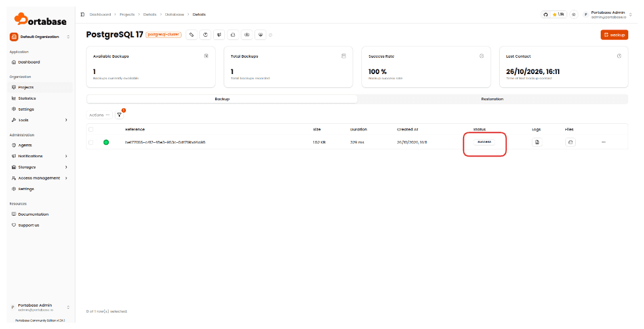This screenshot has height=329, width=644.
Task: Open logs icon for the backup row
Action: point(537,142)
